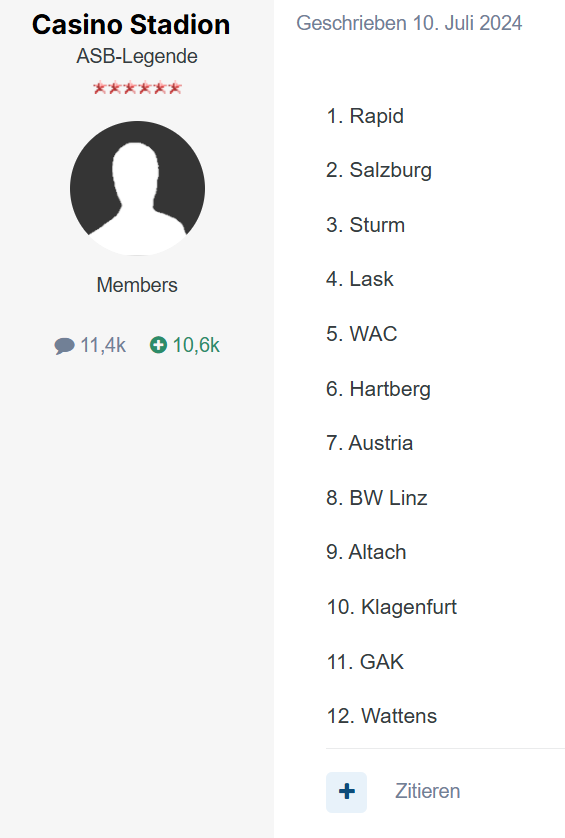Click the list entry 11. GAK

[365, 662]
